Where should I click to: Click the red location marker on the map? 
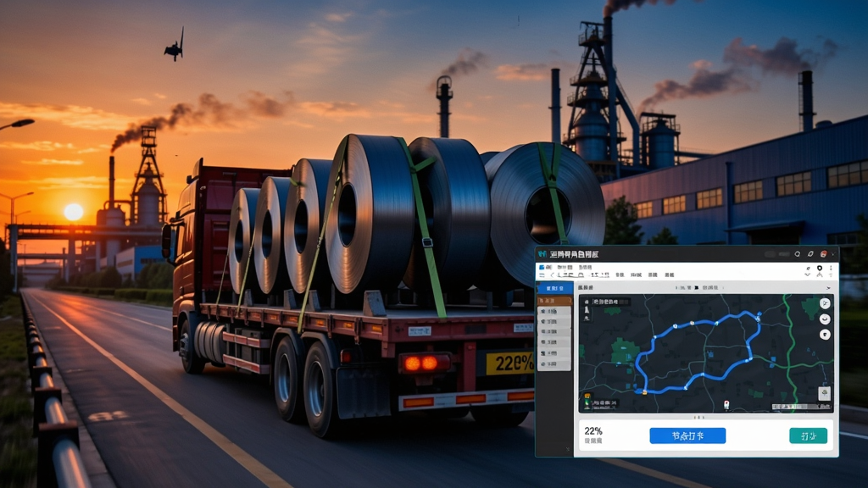coord(726,405)
